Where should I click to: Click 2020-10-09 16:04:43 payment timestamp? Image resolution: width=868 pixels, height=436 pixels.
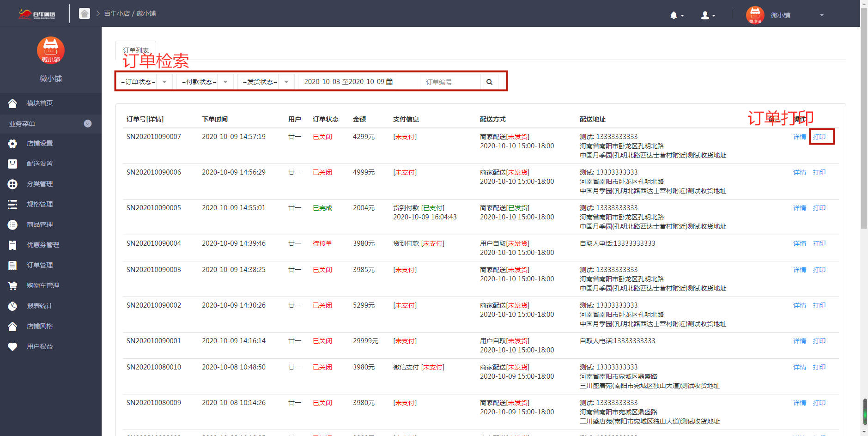click(425, 217)
